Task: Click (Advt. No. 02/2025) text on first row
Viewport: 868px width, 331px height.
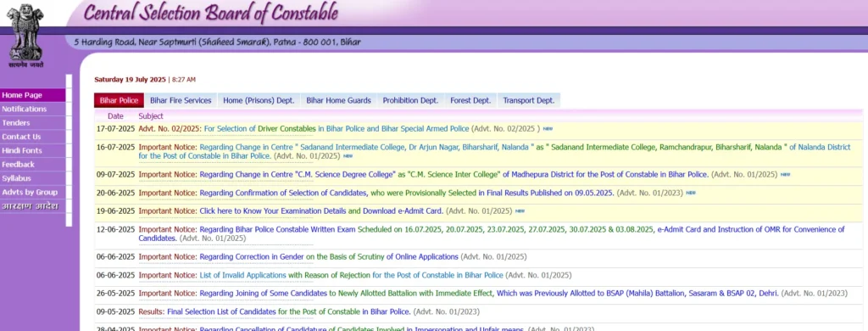Action: coord(505,129)
